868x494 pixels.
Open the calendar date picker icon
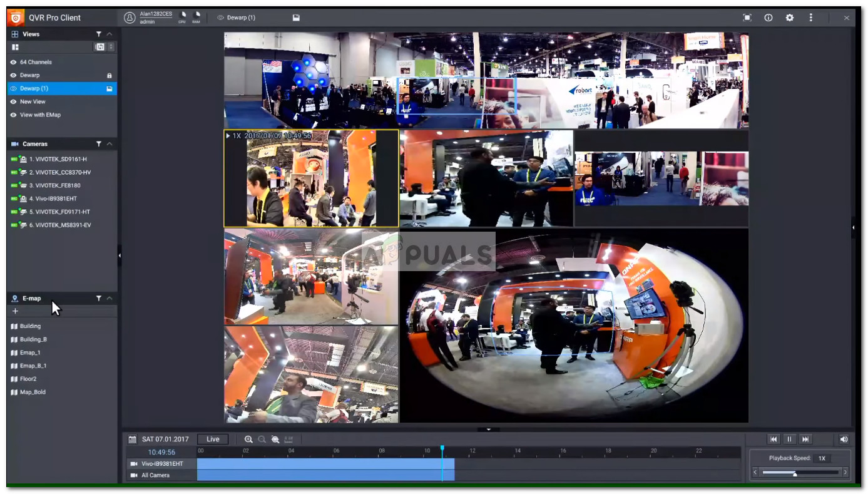click(133, 440)
